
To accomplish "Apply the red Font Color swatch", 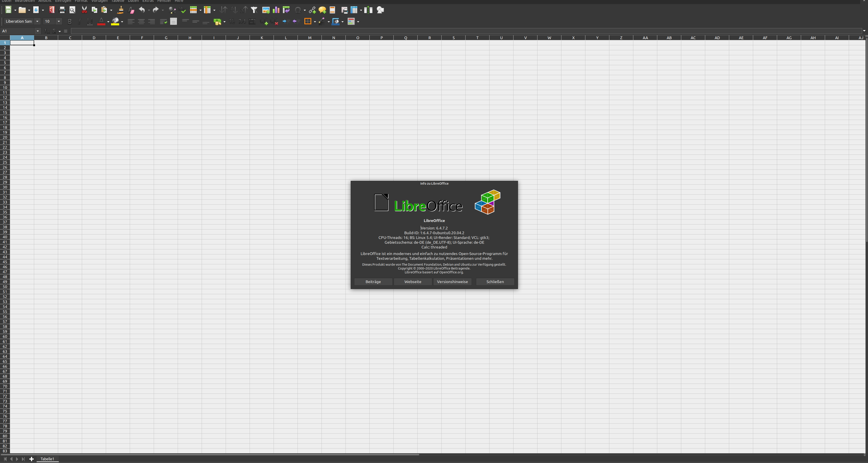I will point(101,21).
